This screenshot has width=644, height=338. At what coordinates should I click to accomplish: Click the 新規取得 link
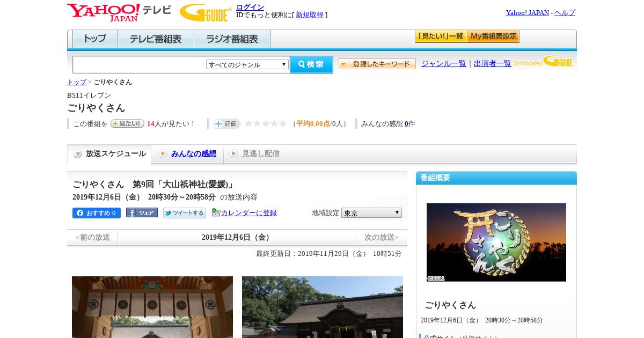click(310, 15)
